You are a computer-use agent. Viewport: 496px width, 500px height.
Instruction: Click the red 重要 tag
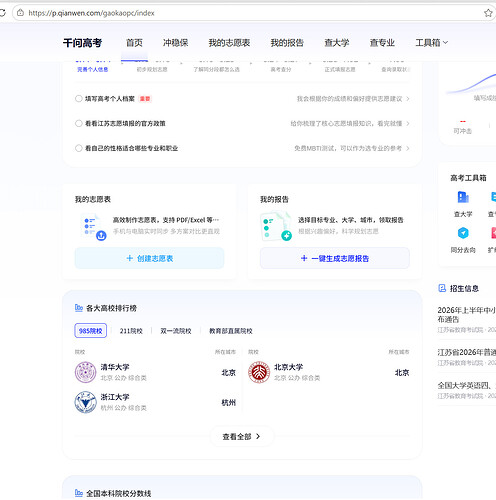(145, 99)
